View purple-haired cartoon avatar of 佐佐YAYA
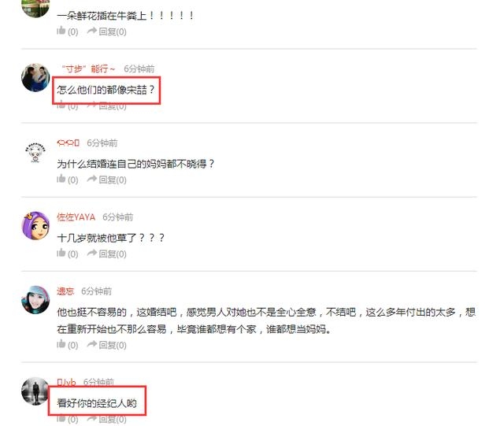Image resolution: width=504 pixels, height=426 pixels. coord(35,226)
